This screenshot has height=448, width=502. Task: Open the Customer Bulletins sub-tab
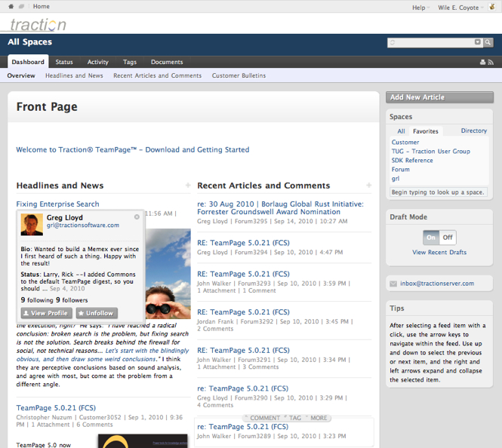(239, 75)
